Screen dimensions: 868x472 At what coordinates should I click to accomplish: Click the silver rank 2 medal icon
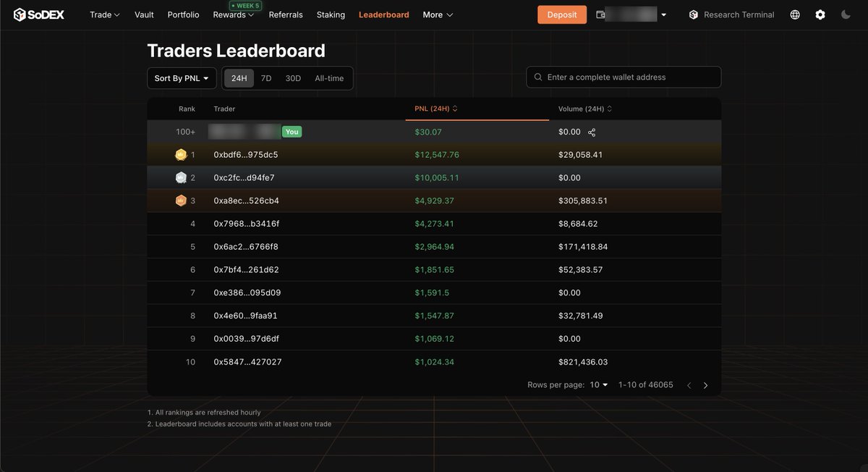(x=181, y=177)
